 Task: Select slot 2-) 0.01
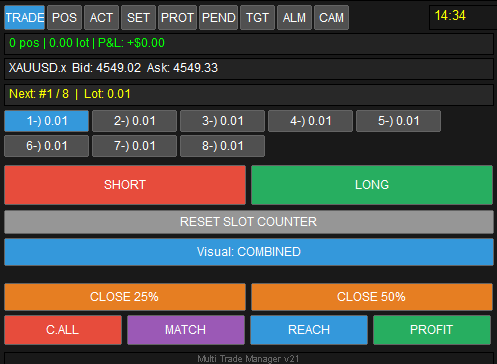[x=134, y=121]
